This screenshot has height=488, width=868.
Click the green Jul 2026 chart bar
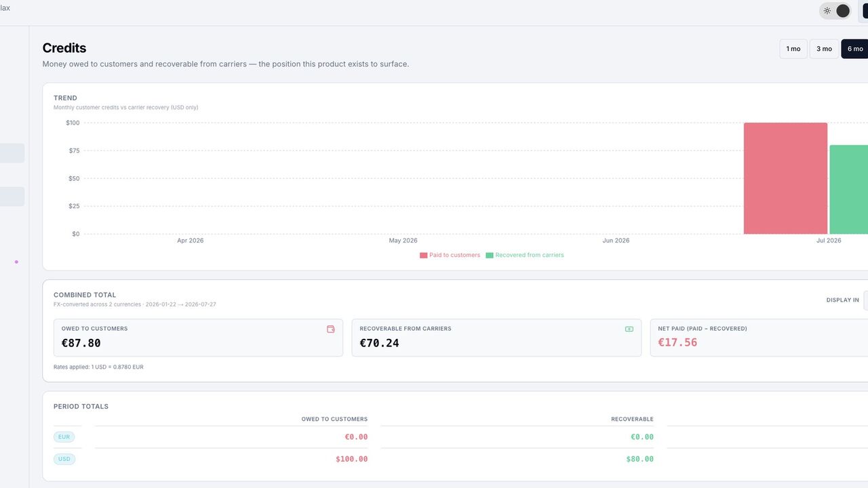tap(849, 189)
